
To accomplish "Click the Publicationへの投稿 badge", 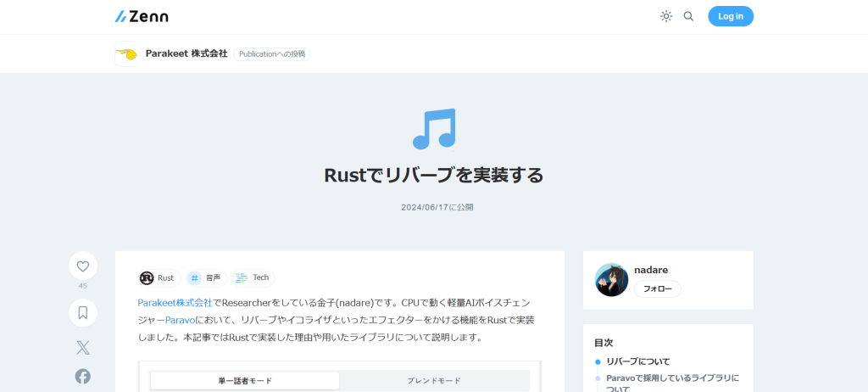I will pyautogui.click(x=271, y=54).
